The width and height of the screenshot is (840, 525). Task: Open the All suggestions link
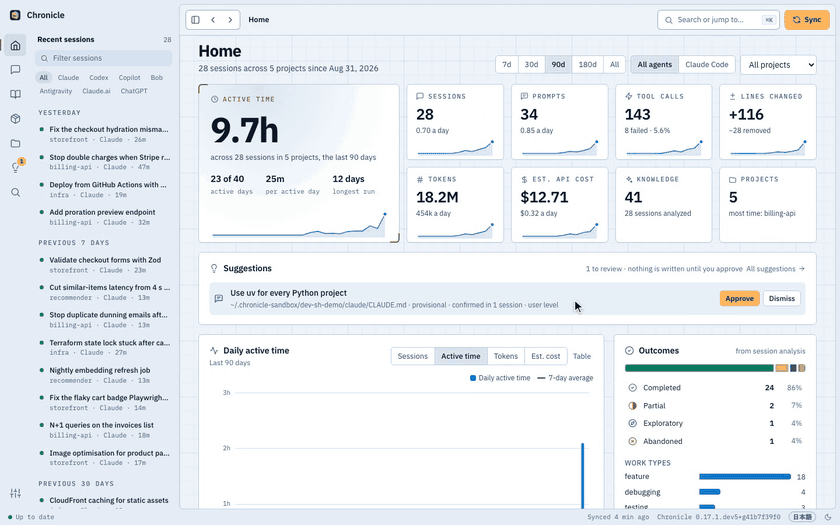[x=775, y=269]
